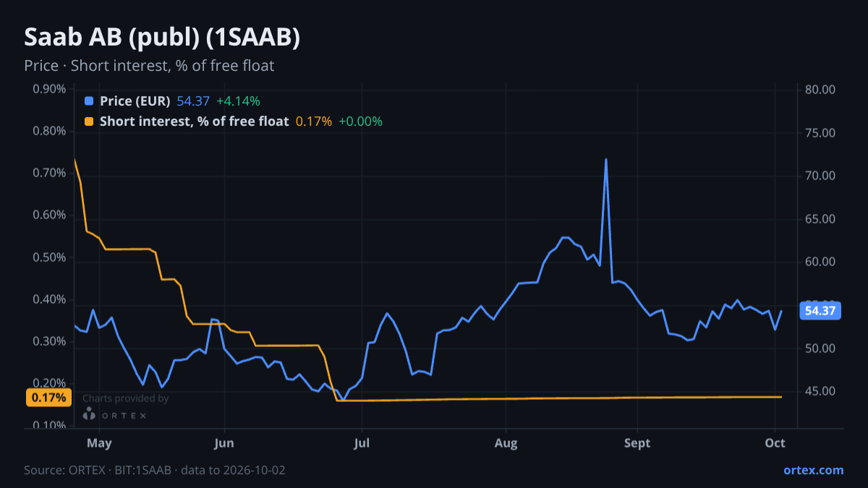Click the orange 0.17% axis value badge
This screenshot has height=488, width=868.
(x=49, y=397)
